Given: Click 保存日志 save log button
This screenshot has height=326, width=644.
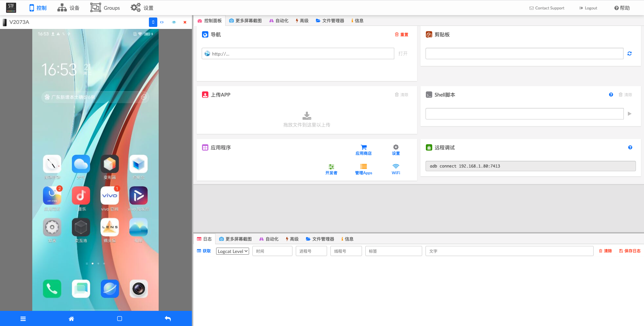Looking at the screenshot, I should click(x=630, y=251).
